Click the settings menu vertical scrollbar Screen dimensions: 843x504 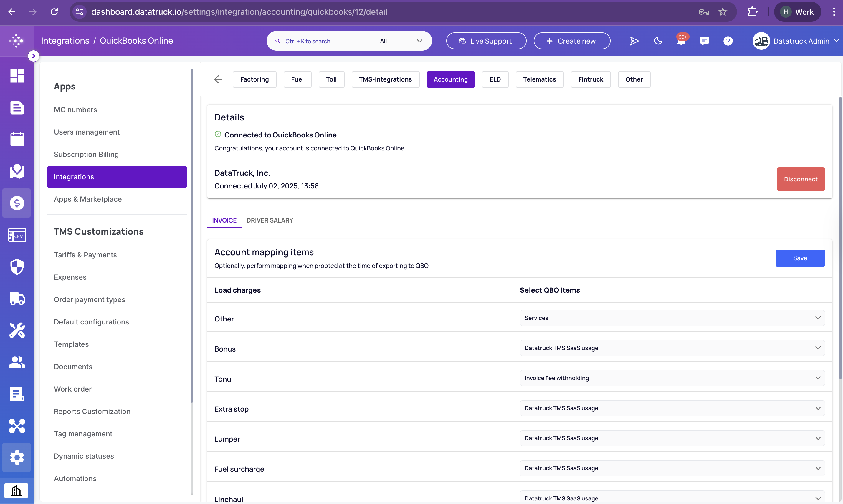[192, 235]
